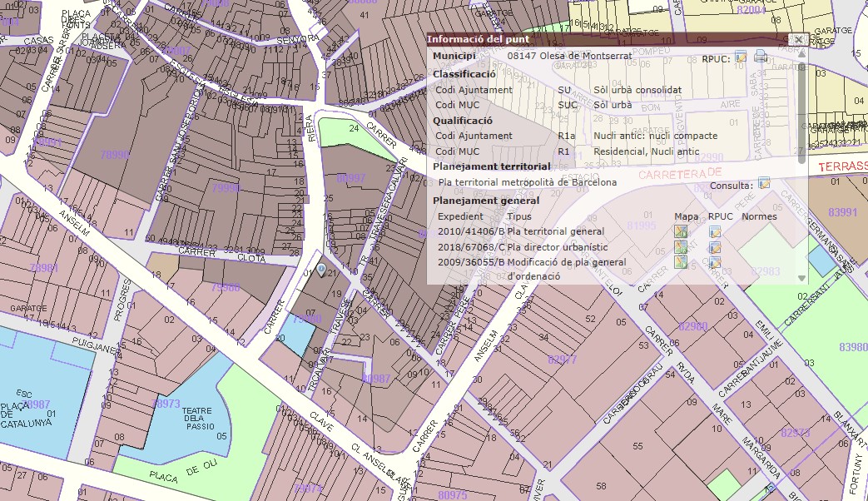Click 'Residencial, Nucli antic' MUC value
The height and width of the screenshot is (501, 868).
(647, 151)
